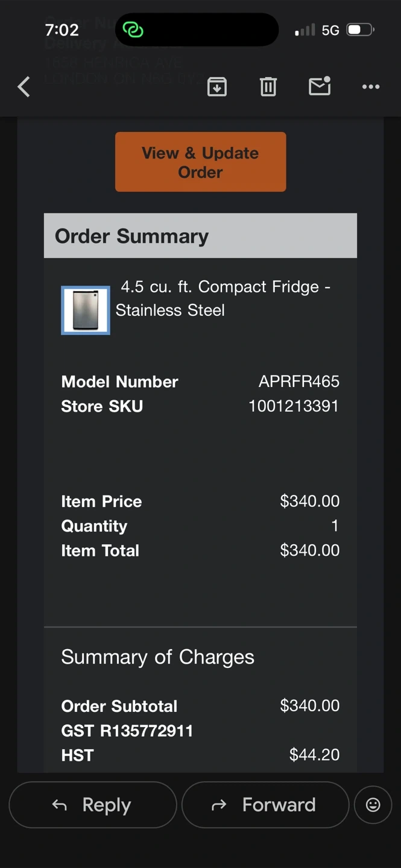This screenshot has height=868, width=401.
Task: Open the compact fridge product thumbnail
Action: tap(86, 310)
